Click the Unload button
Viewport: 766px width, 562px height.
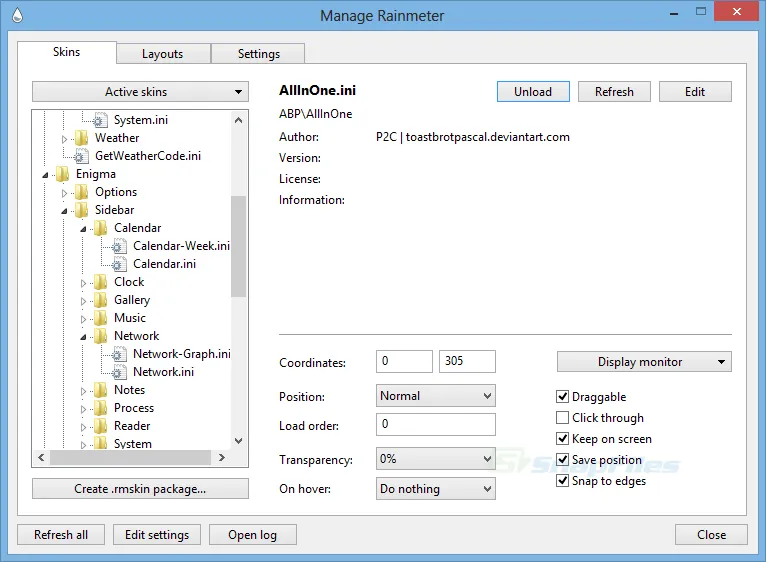click(x=533, y=92)
